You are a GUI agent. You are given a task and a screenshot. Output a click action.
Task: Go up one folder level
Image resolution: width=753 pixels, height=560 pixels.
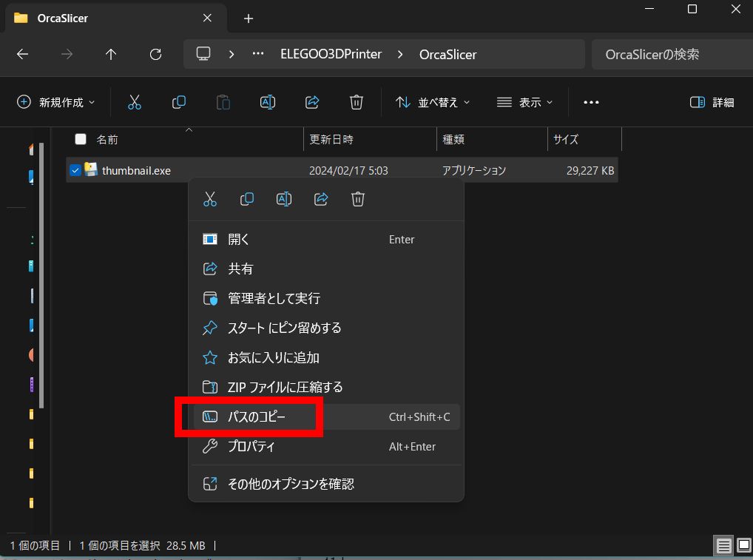[111, 54]
